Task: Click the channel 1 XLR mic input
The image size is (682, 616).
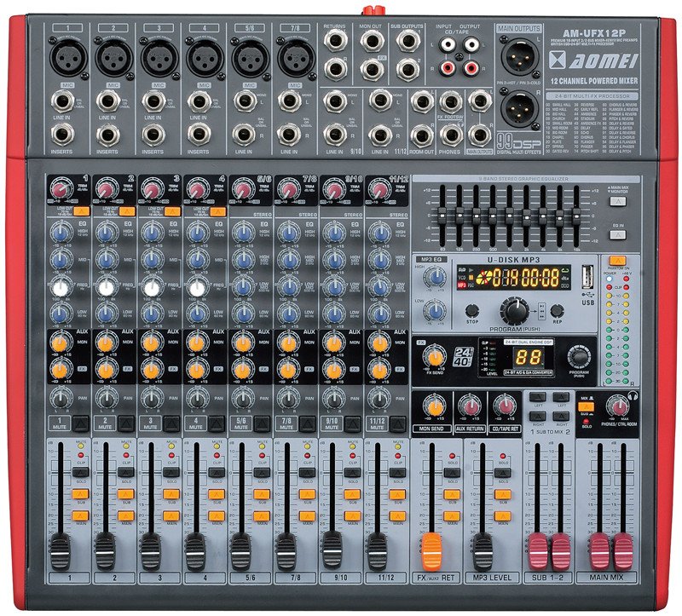Action: click(61, 58)
